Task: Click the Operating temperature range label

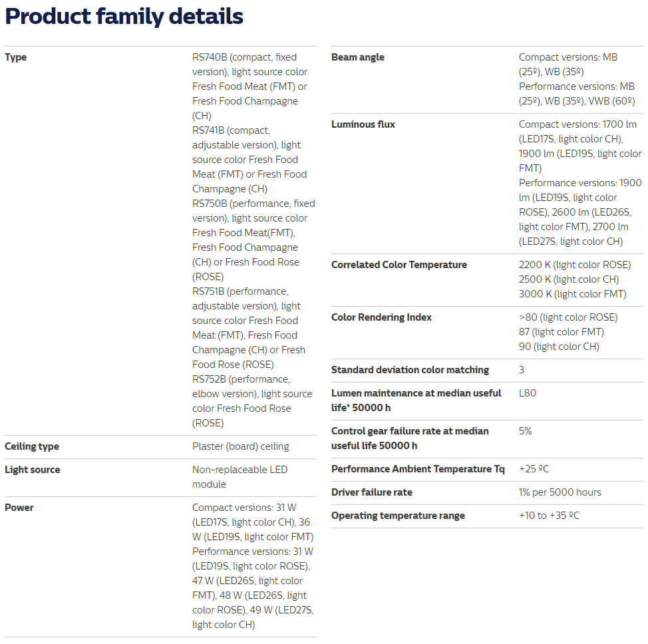Action: [398, 516]
